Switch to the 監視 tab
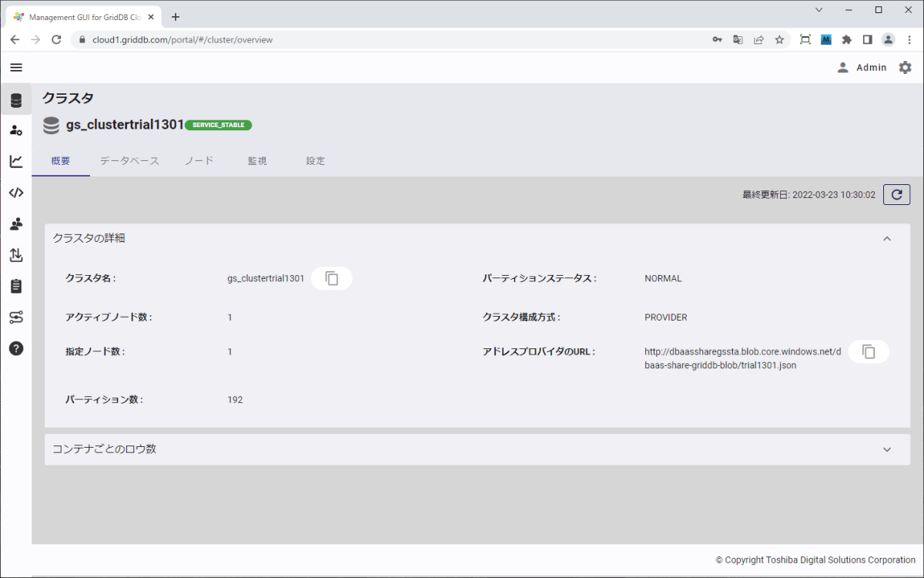924x578 pixels. coord(257,161)
